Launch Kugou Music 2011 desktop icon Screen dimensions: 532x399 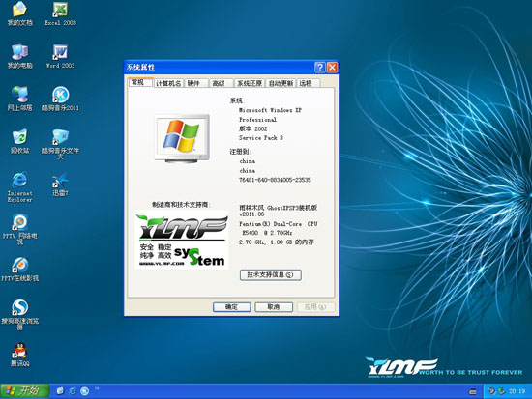coord(60,99)
